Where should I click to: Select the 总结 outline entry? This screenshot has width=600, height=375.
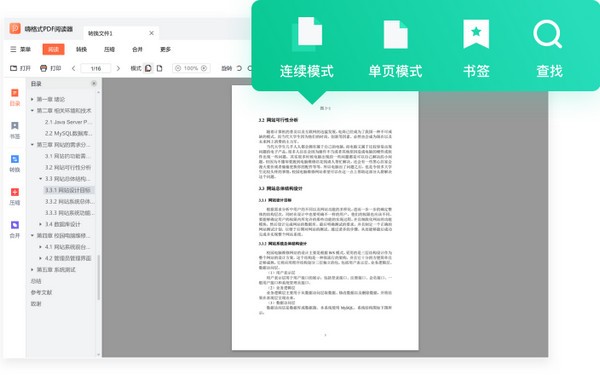pyautogui.click(x=36, y=281)
